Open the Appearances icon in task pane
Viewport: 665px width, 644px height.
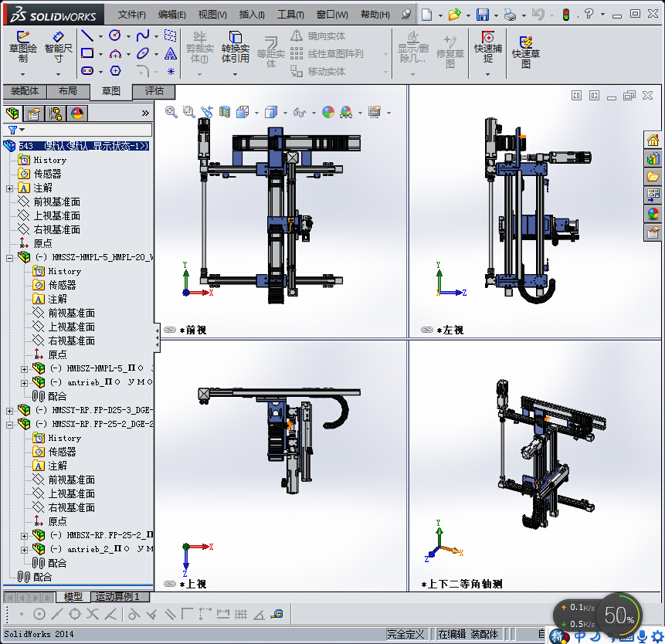coord(653,214)
